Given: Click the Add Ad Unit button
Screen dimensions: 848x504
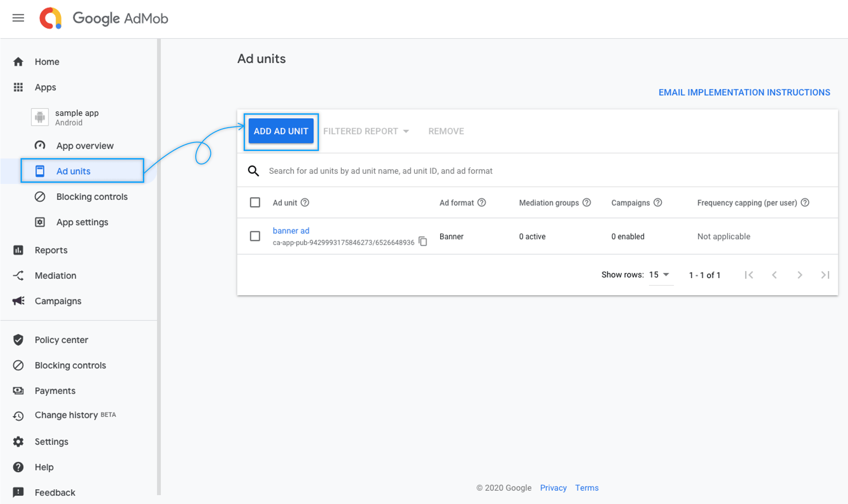Looking at the screenshot, I should 281,131.
